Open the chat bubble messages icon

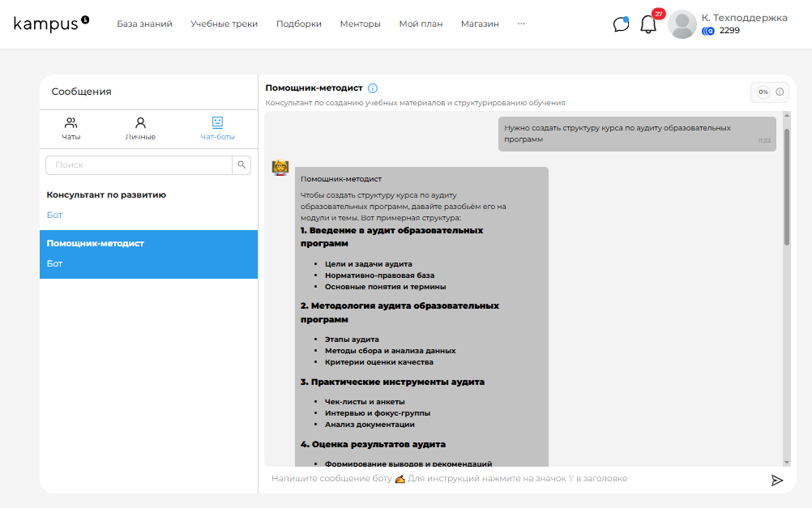pos(621,23)
